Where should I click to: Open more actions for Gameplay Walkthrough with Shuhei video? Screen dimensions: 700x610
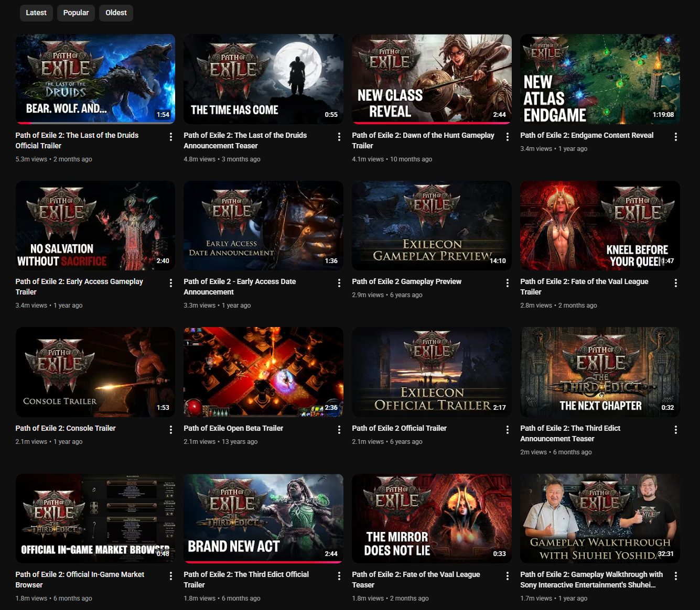pyautogui.click(x=676, y=576)
